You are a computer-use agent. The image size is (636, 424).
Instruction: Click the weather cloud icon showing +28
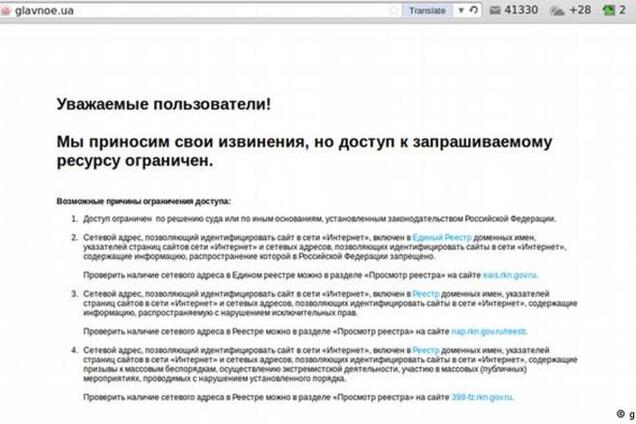click(x=557, y=11)
